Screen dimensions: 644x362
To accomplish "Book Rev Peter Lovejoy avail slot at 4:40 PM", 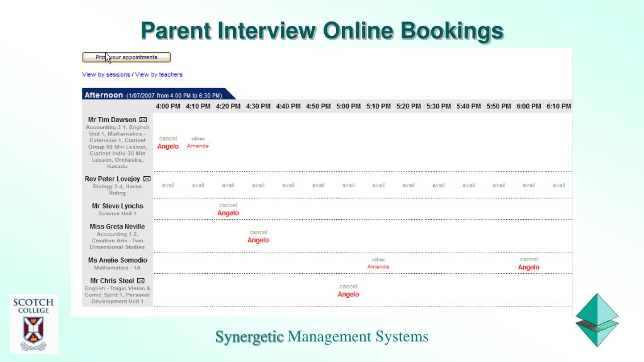I will [288, 185].
